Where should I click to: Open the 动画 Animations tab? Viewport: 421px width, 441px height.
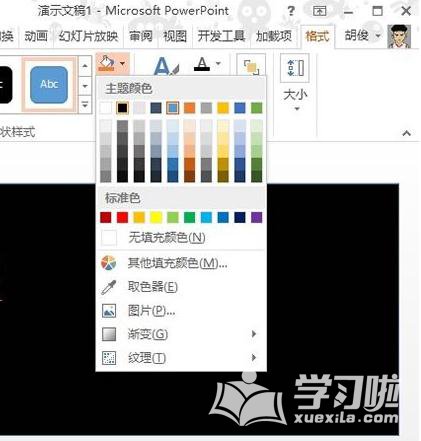[36, 36]
